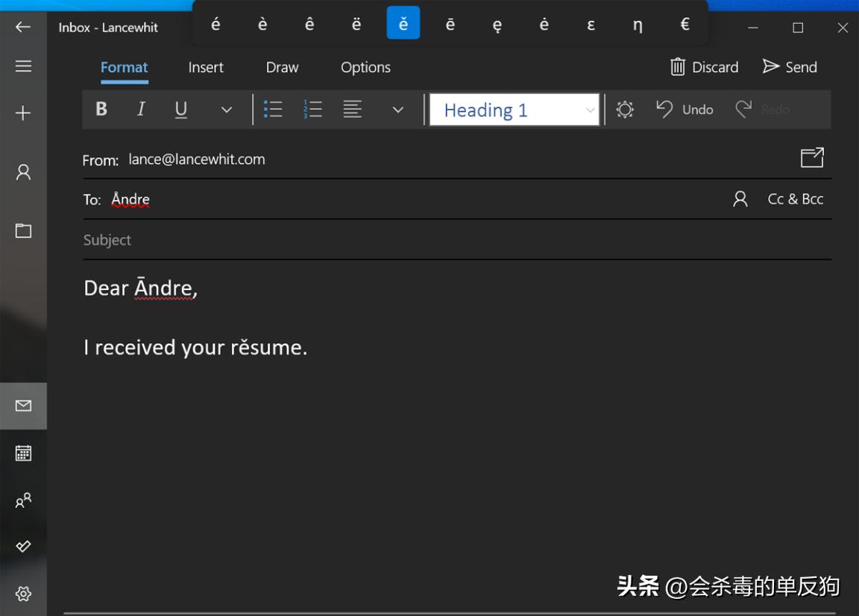Toggle Underline formatting
This screenshot has width=859, height=616.
tap(180, 110)
